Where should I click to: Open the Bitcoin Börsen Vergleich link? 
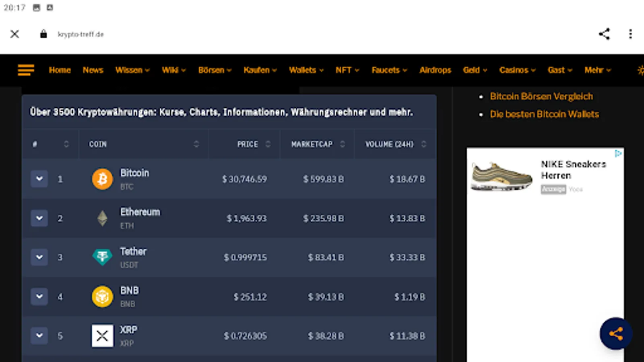coord(541,97)
